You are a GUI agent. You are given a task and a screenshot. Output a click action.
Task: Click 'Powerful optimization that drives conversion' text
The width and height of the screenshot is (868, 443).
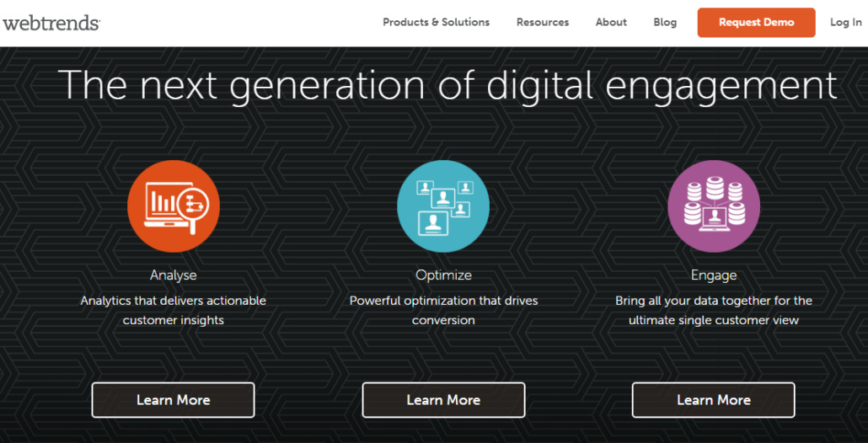tap(443, 310)
